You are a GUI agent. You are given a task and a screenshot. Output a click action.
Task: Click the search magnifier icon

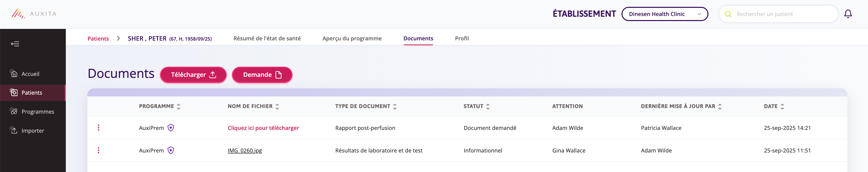(728, 14)
